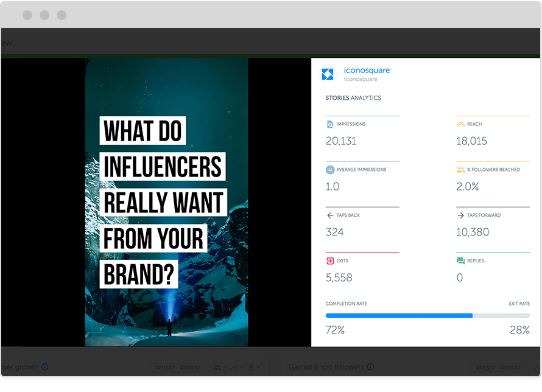Open follower growth date range 07/13/17 - 07/19/17
The width and height of the screenshot is (542, 392).
(178, 368)
